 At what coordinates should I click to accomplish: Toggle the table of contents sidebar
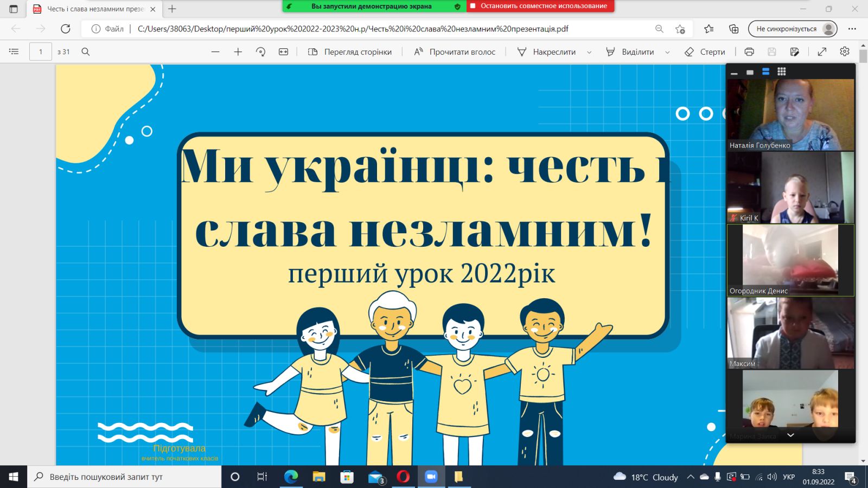(14, 52)
